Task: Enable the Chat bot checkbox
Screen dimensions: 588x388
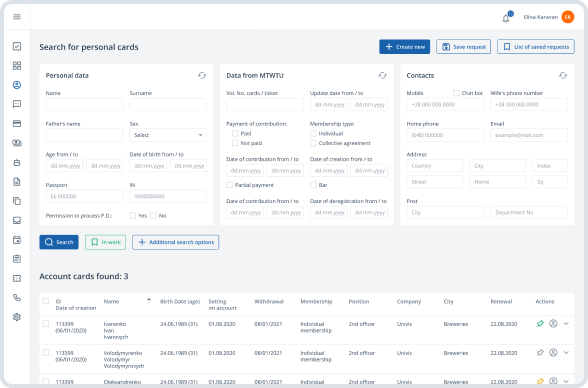Action: click(456, 93)
